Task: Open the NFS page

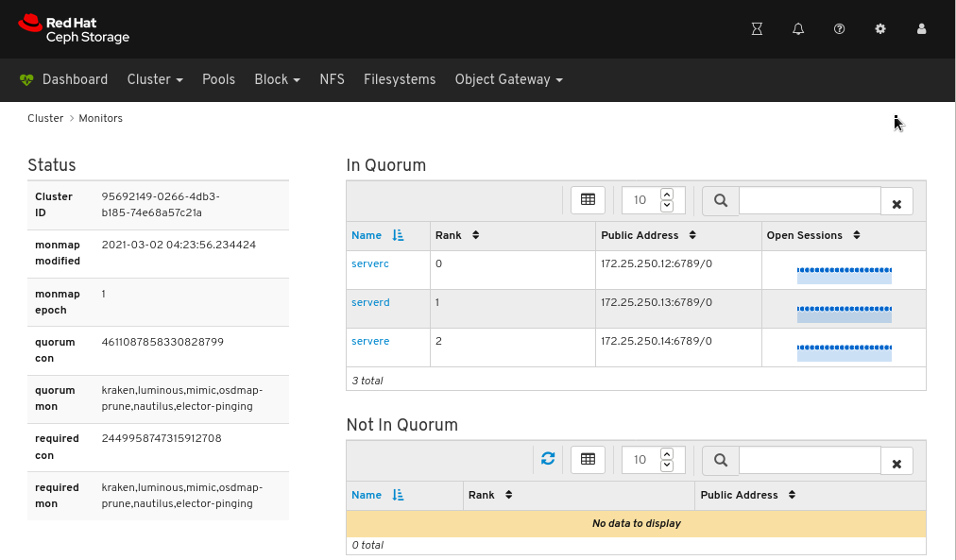Action: point(333,80)
